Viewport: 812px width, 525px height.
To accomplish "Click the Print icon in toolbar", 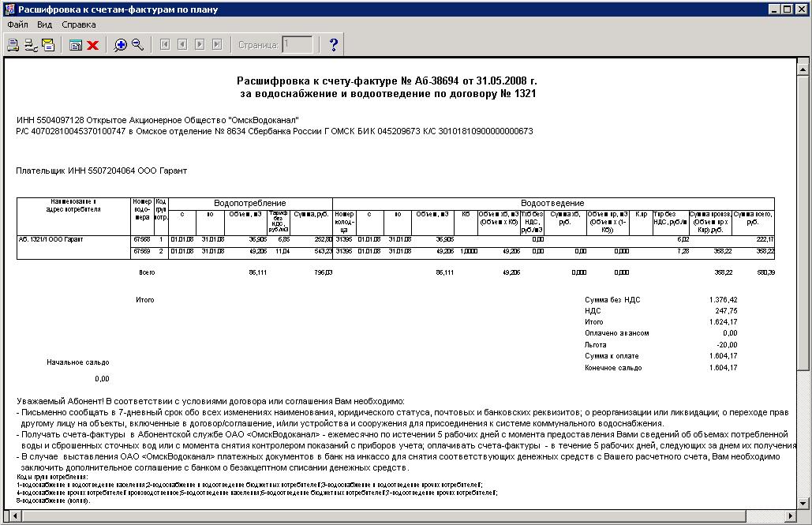I will pyautogui.click(x=13, y=45).
